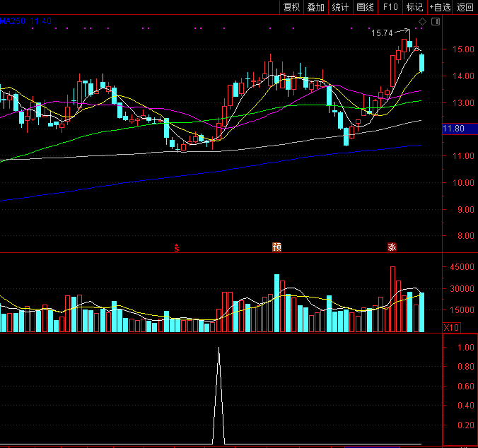Click the 45000 volume axis label

pos(462,267)
